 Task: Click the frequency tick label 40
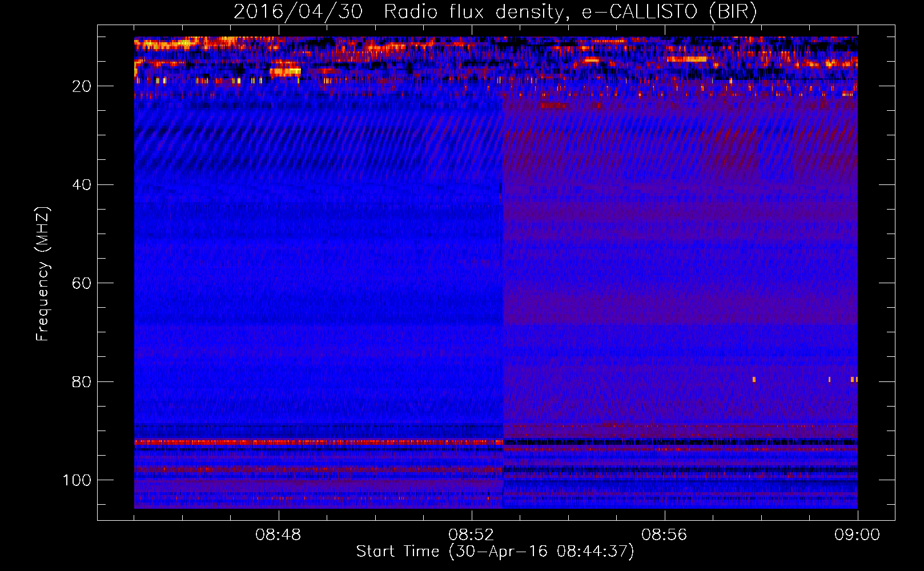coord(82,184)
